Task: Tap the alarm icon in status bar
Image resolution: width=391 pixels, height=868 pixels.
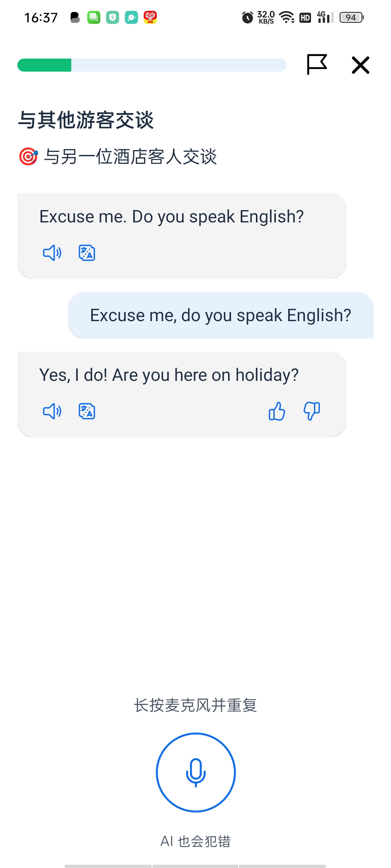Action: (248, 17)
